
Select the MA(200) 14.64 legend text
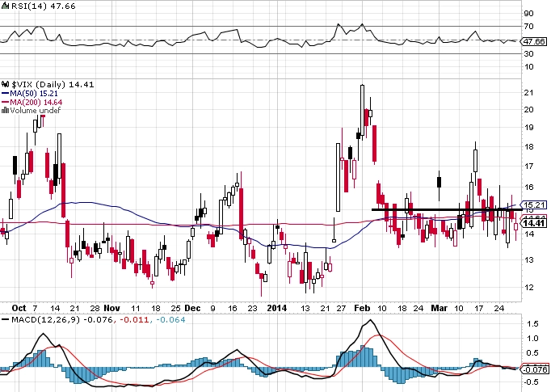click(36, 103)
